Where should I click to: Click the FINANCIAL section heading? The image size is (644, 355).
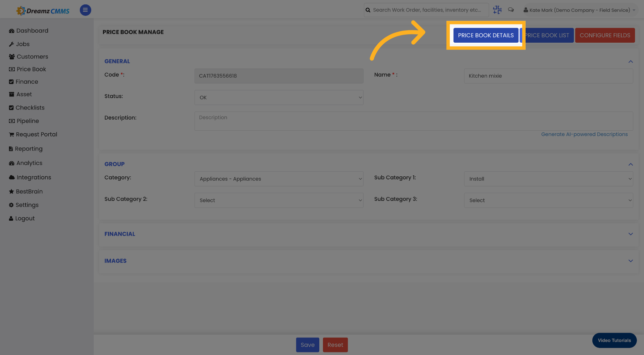120,234
